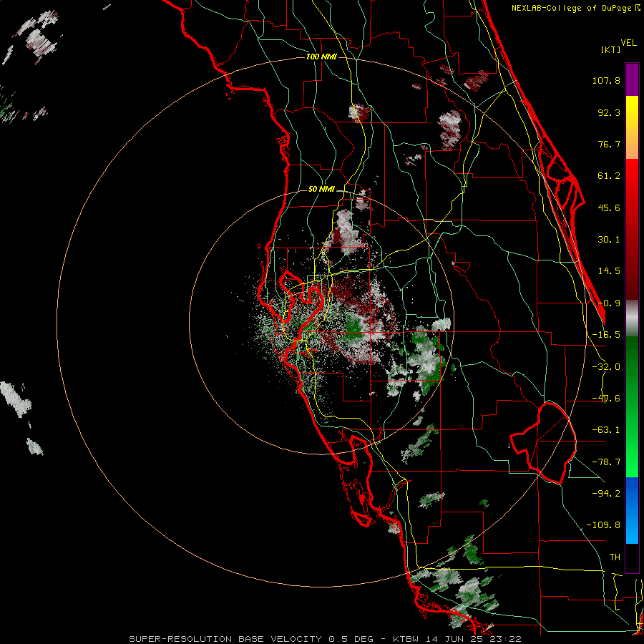Click the VEL legend heading
This screenshot has width=644, height=644.
tap(628, 43)
